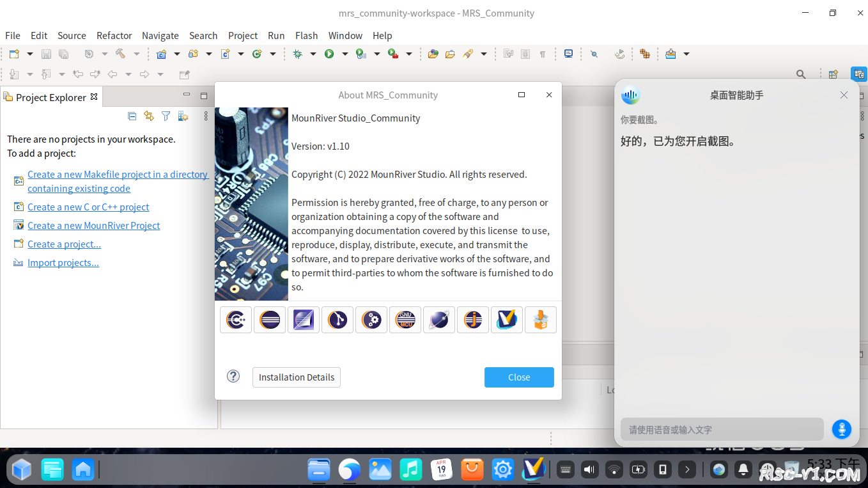Click Link with Editor arrows icon

(x=149, y=116)
